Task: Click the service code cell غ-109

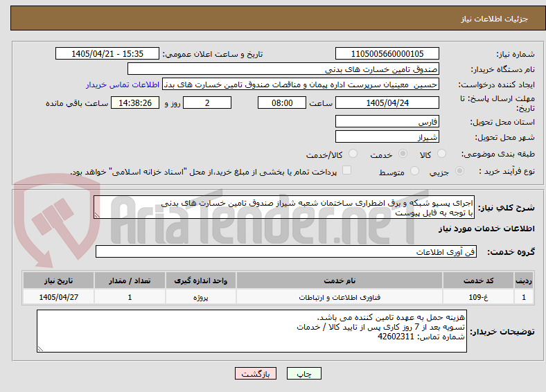Action: coord(479,297)
